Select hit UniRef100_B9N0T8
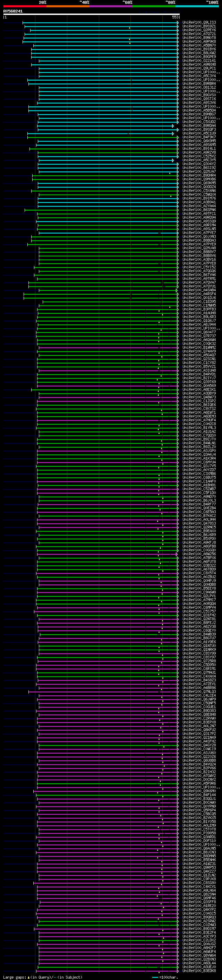The width and height of the screenshot is (222, 980). (199, 38)
